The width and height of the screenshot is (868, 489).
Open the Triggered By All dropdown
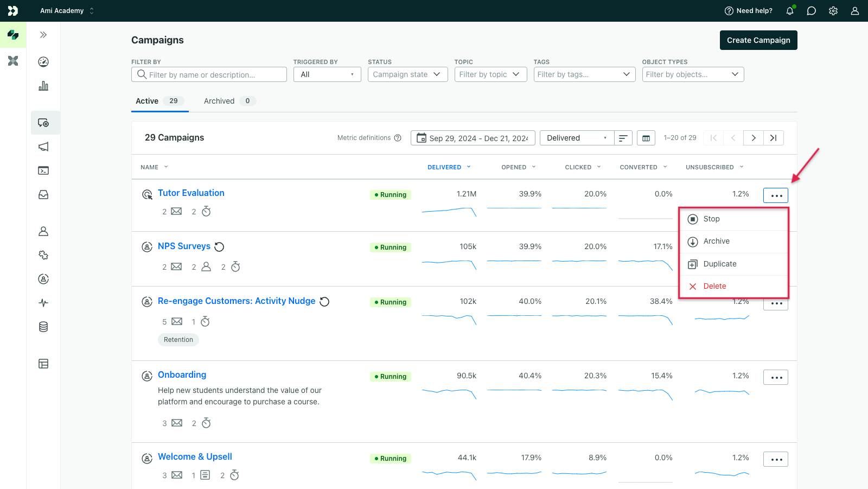point(327,74)
